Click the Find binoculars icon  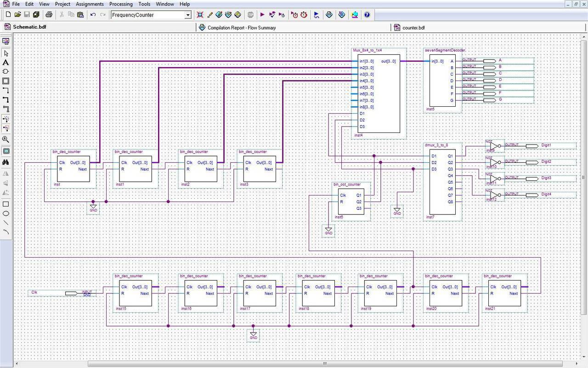[x=6, y=162]
